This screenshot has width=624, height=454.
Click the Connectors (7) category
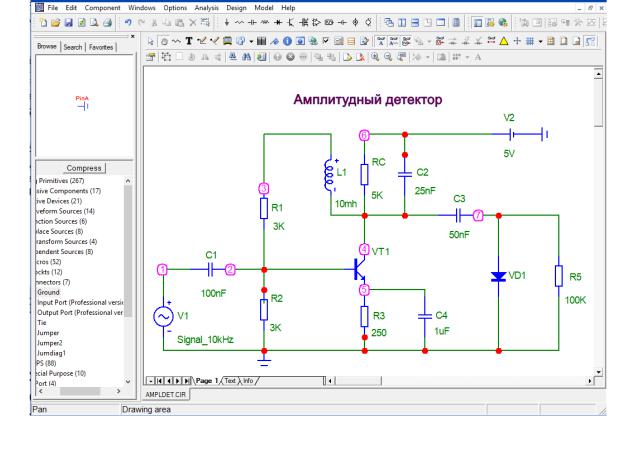(x=53, y=282)
